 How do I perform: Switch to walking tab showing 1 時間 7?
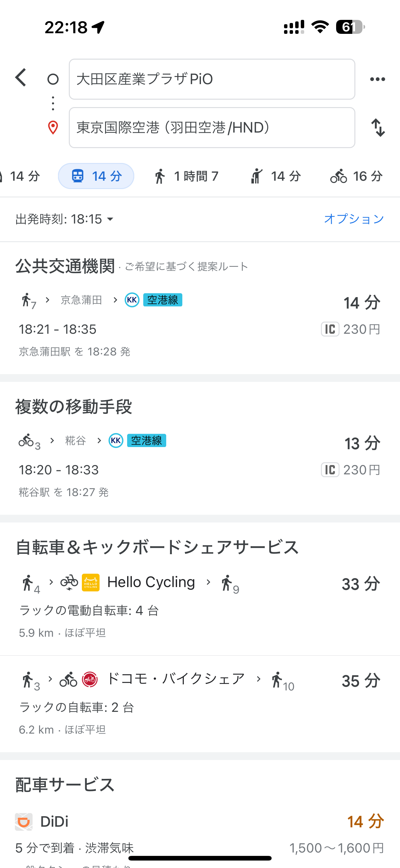click(x=186, y=176)
